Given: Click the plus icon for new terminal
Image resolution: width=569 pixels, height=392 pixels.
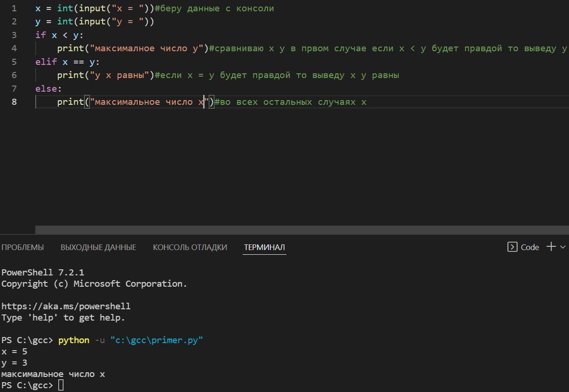Looking at the screenshot, I should [x=551, y=247].
